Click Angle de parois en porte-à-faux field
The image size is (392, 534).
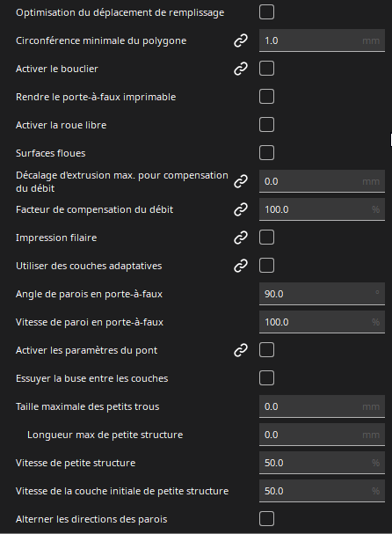click(x=322, y=294)
